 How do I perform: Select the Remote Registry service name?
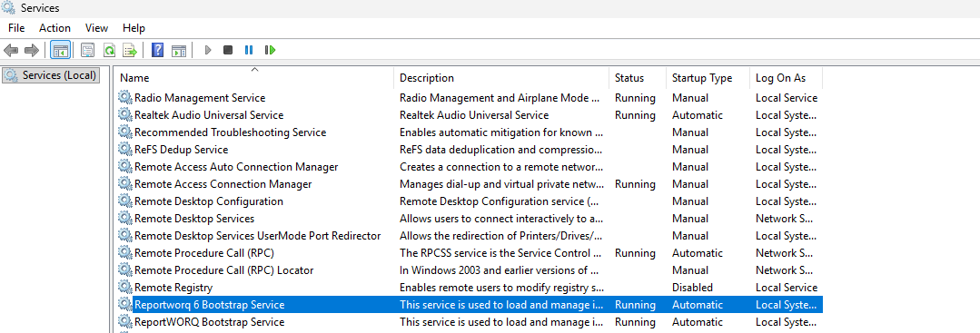[x=173, y=288]
